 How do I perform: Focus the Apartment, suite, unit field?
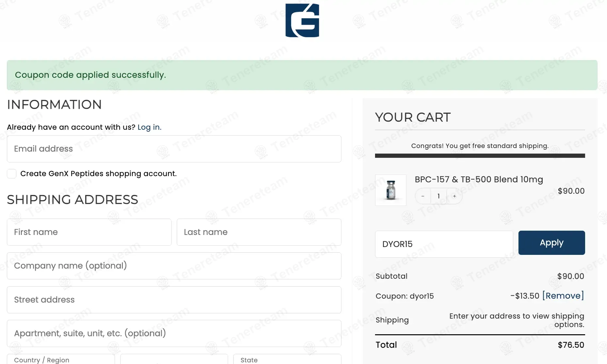(174, 334)
